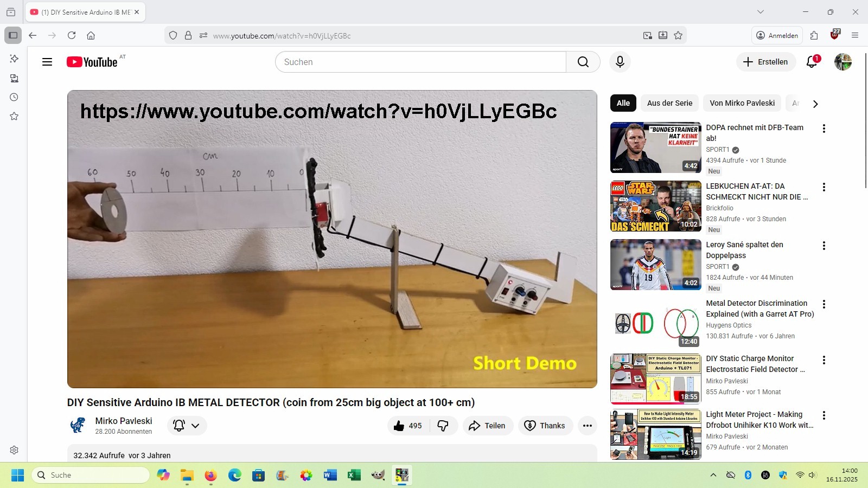
Task: Click the browser vertical scrollbar
Action: [x=865, y=136]
